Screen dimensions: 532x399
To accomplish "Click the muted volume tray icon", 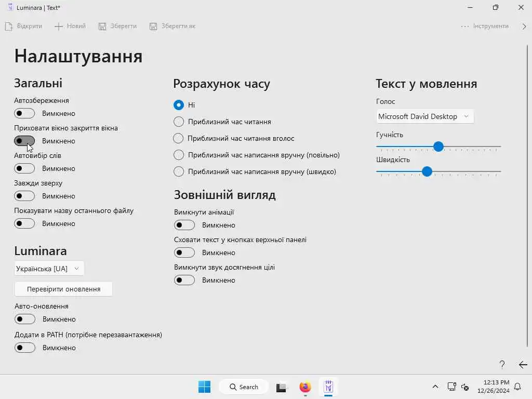I will click(x=465, y=387).
